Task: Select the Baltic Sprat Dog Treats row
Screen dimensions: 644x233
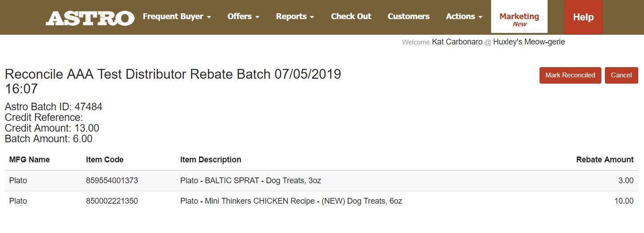Action: [x=250, y=181]
